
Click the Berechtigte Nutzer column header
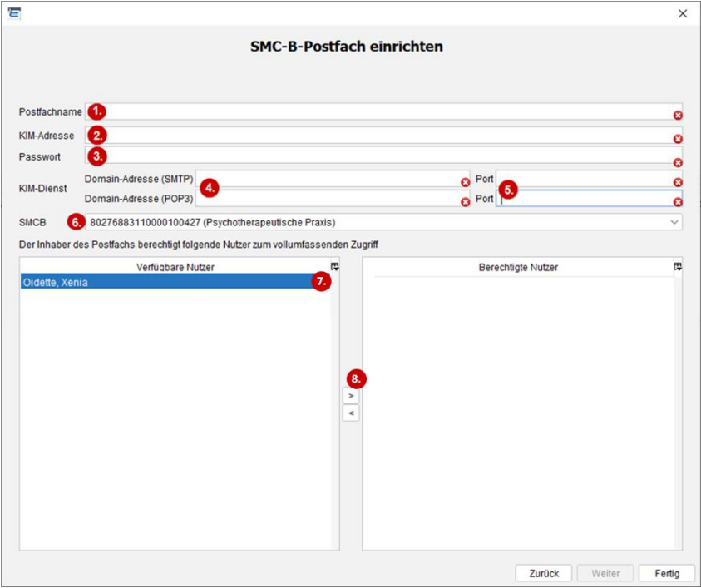point(518,267)
